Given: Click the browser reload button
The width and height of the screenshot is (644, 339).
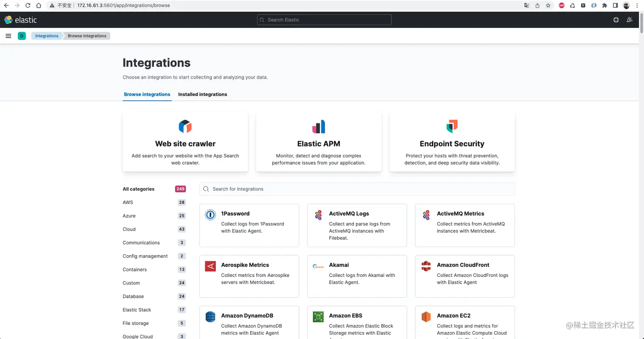Looking at the screenshot, I should pyautogui.click(x=28, y=6).
